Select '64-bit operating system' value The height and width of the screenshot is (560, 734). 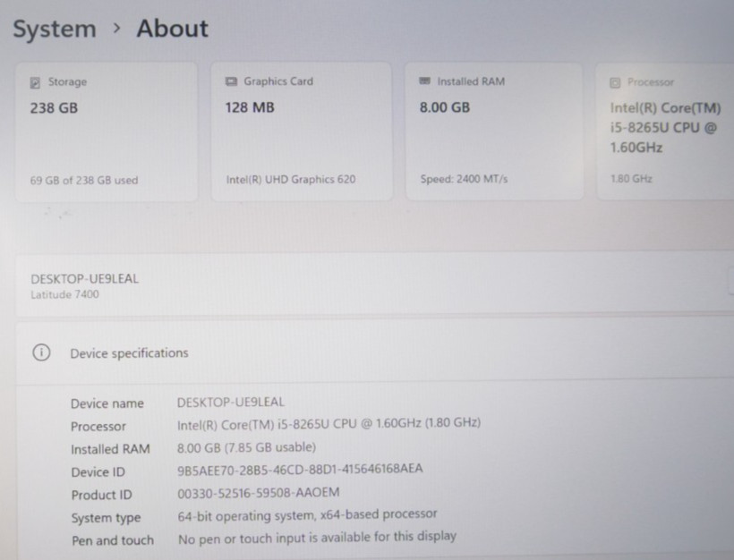click(307, 515)
